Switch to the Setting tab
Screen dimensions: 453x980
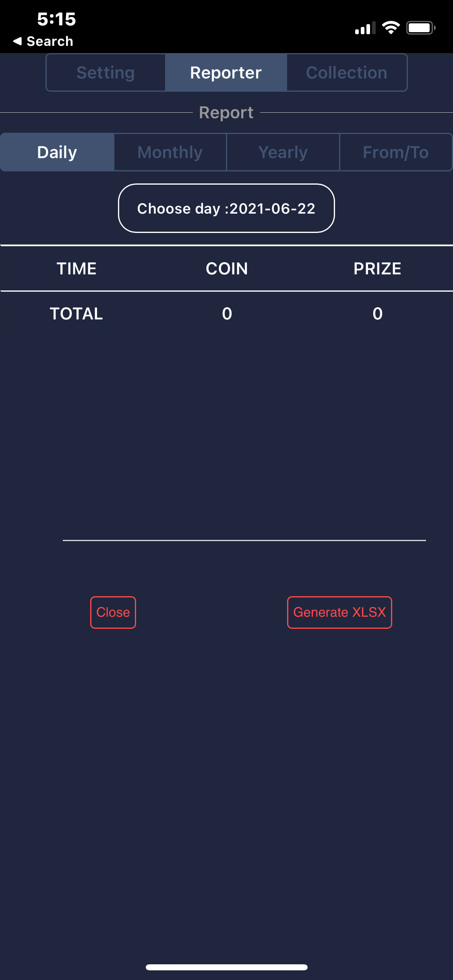105,73
